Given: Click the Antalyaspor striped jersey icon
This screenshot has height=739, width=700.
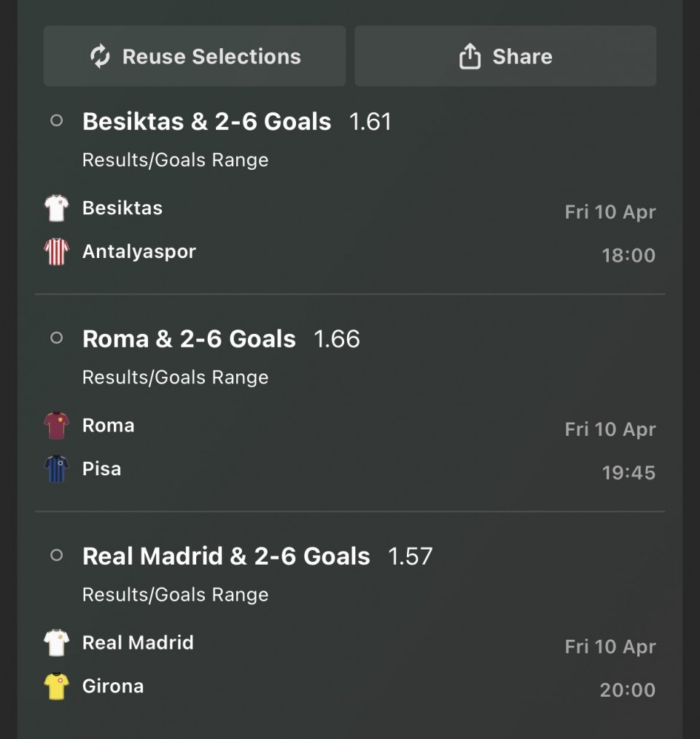Looking at the screenshot, I should [56, 252].
